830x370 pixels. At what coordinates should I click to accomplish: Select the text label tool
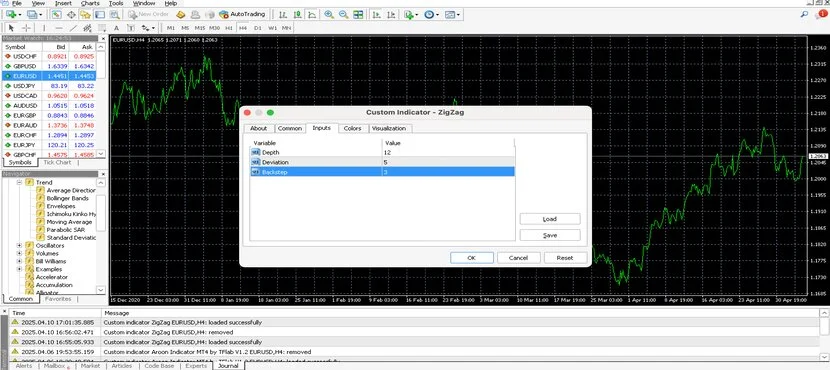pyautogui.click(x=131, y=28)
